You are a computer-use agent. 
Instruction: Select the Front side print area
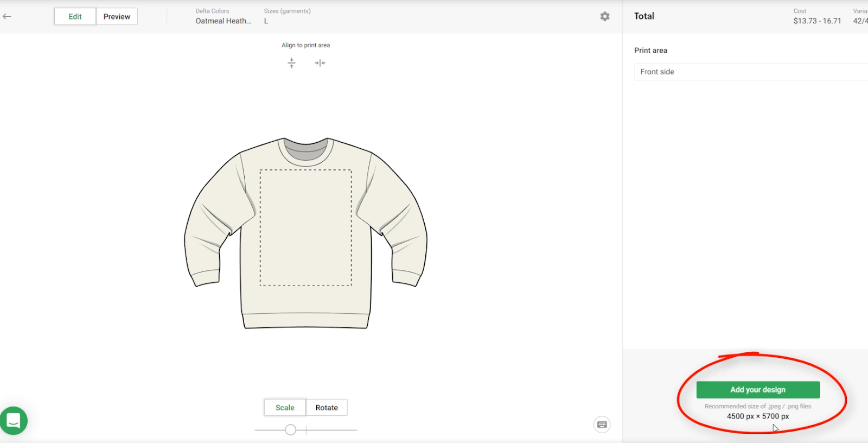pos(749,72)
